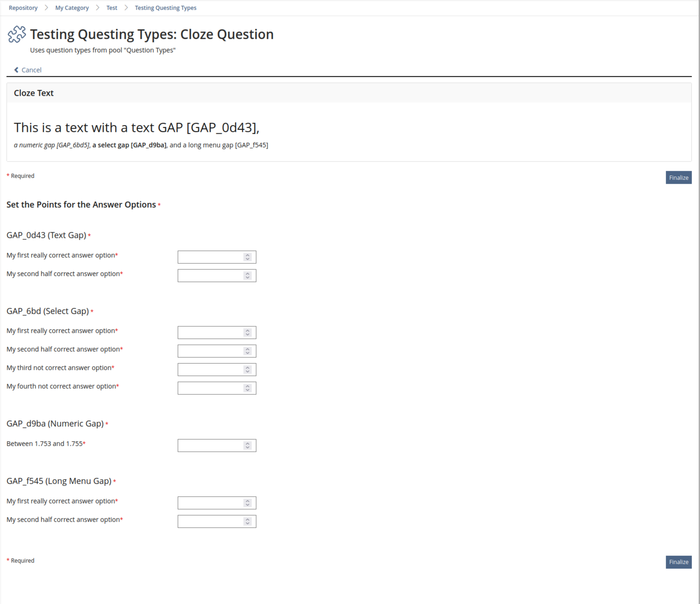Screen dimensions: 700x604
Task: Focus Text Gap first really correct points field
Action: pos(210,257)
